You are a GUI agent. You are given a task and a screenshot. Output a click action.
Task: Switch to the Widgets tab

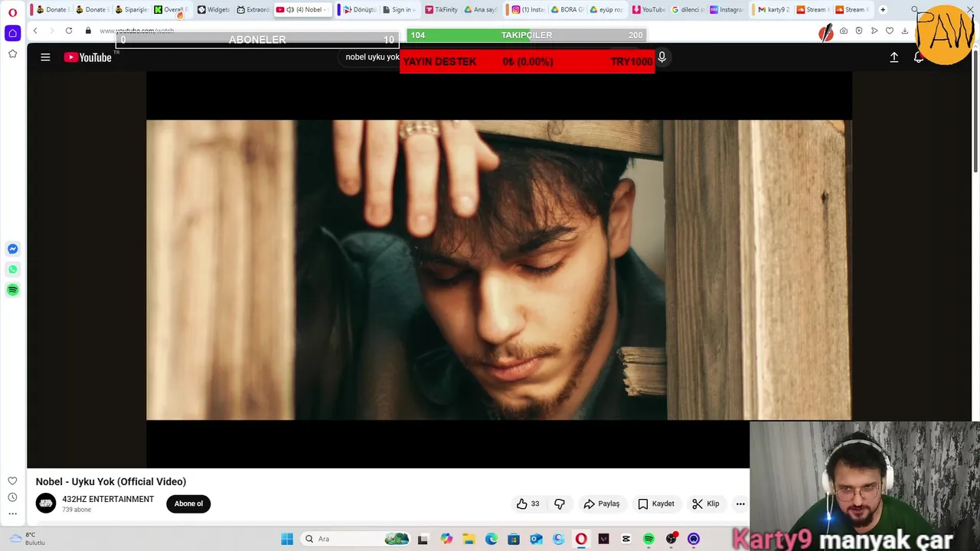(212, 10)
